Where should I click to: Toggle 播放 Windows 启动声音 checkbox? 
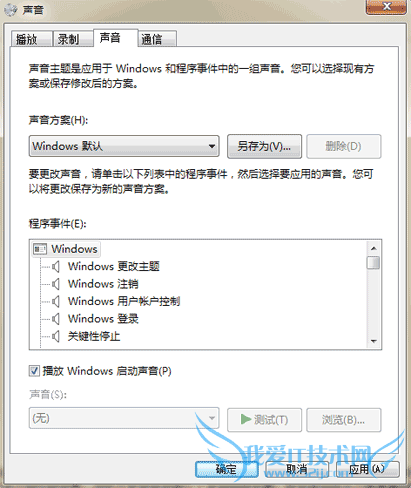pos(34,371)
